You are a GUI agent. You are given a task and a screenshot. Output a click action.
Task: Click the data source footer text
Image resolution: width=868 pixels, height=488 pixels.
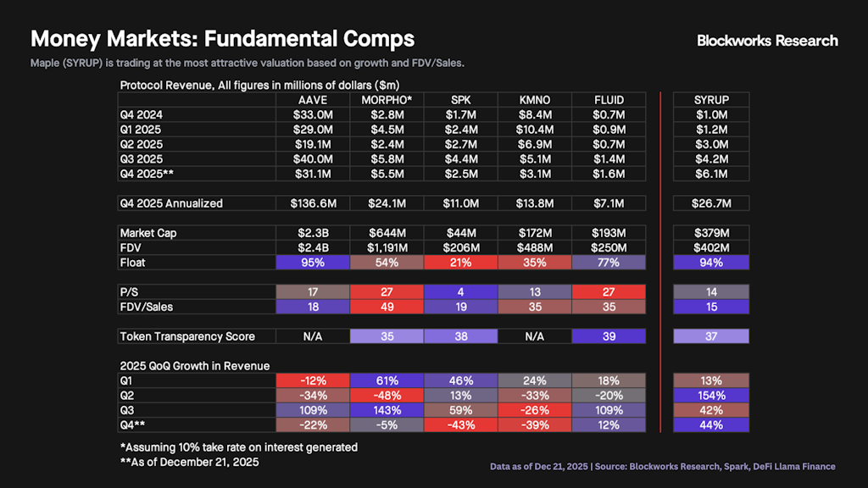(662, 467)
